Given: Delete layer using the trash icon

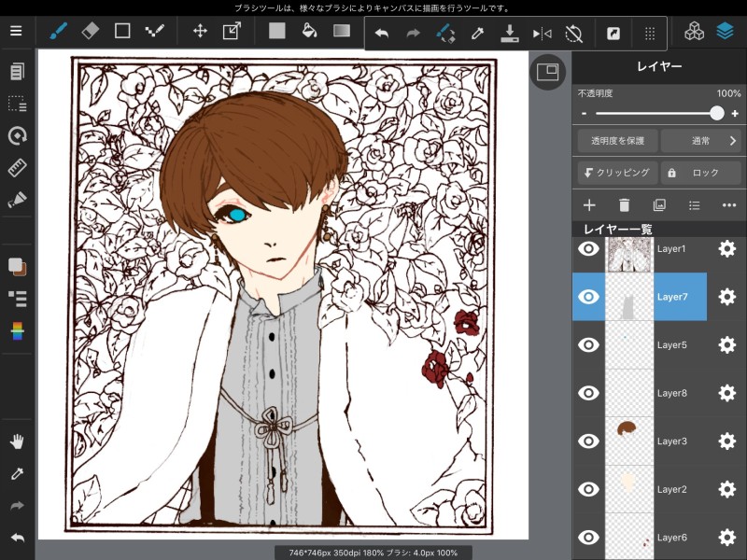Looking at the screenshot, I should pyautogui.click(x=624, y=205).
